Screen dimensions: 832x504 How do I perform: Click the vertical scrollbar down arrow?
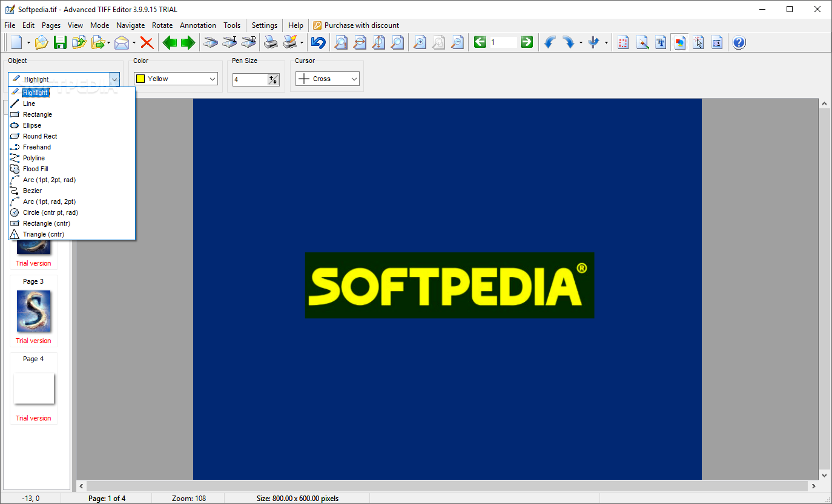coord(824,476)
